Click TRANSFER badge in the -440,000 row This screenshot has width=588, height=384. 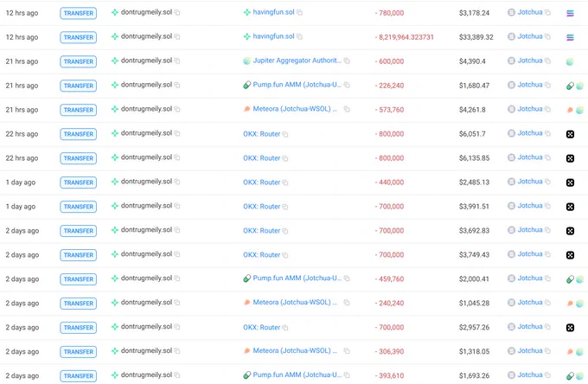click(x=79, y=182)
